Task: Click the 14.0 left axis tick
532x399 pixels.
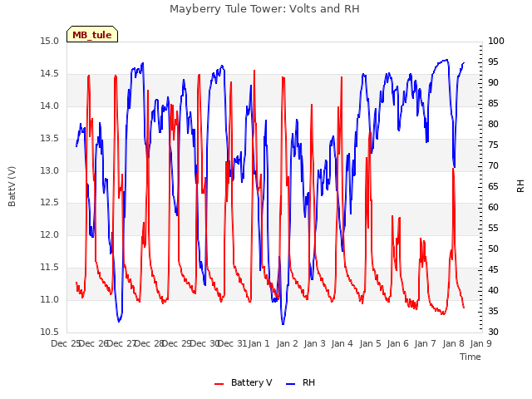Action: click(x=49, y=106)
